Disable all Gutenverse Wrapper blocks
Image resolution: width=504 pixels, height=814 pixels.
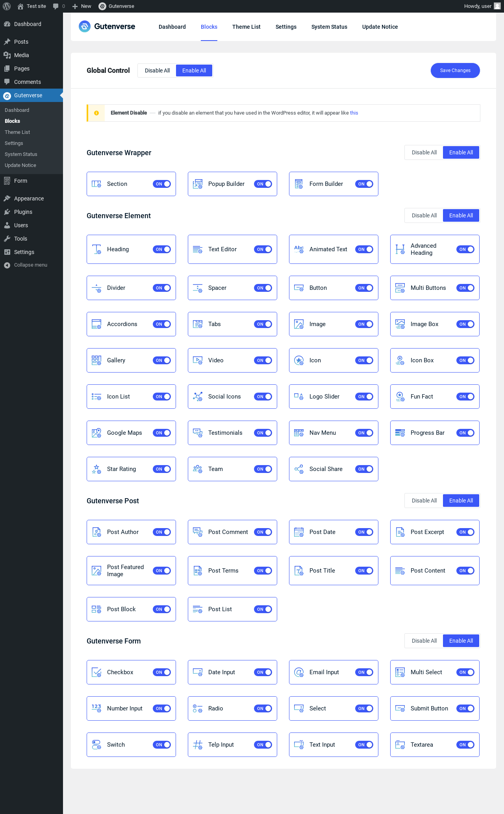click(424, 152)
